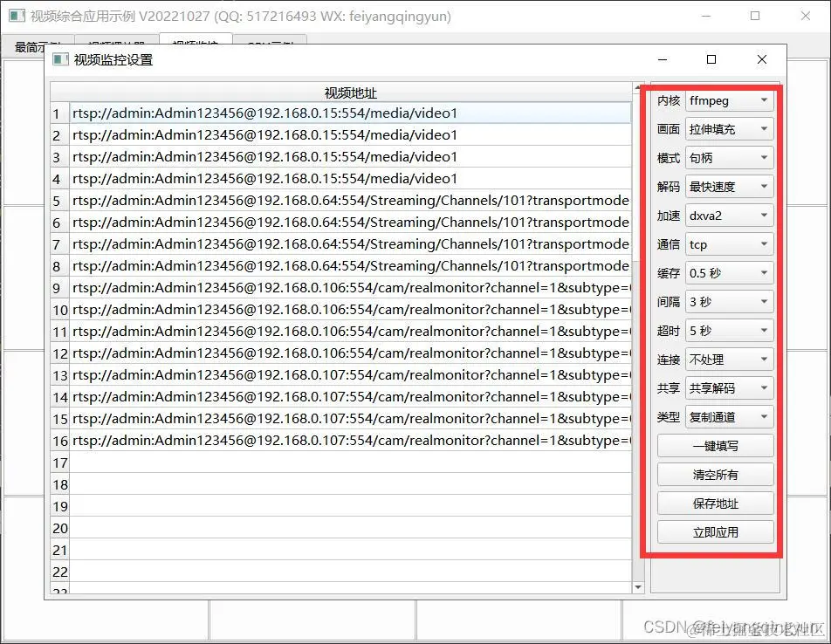The height and width of the screenshot is (644, 831).
Task: Select the 192.168.0.106 address in row 9
Action: 350,288
